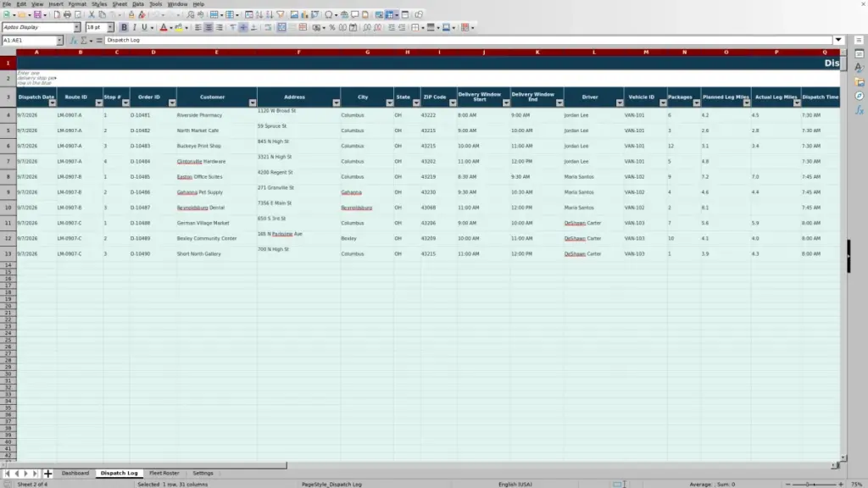The height and width of the screenshot is (488, 868).
Task: Click the Sort Ascending icon
Action: point(259,14)
